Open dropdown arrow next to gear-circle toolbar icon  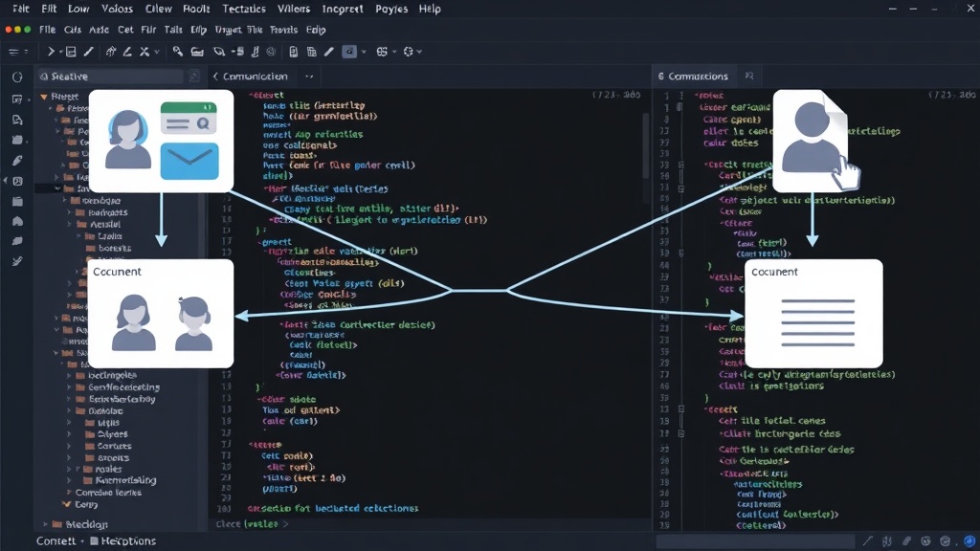(x=419, y=52)
